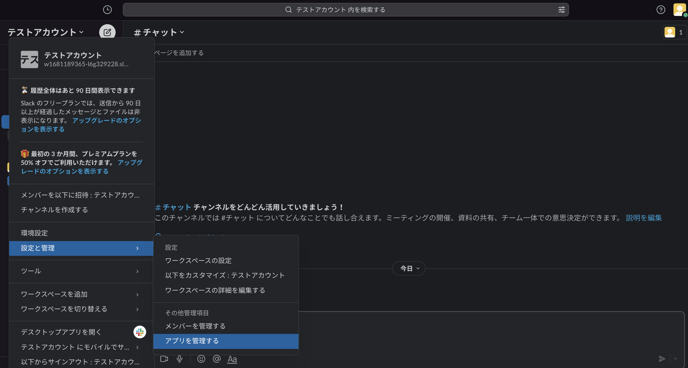
Task: Select アプリを管理する in submenu
Action: pyautogui.click(x=226, y=341)
